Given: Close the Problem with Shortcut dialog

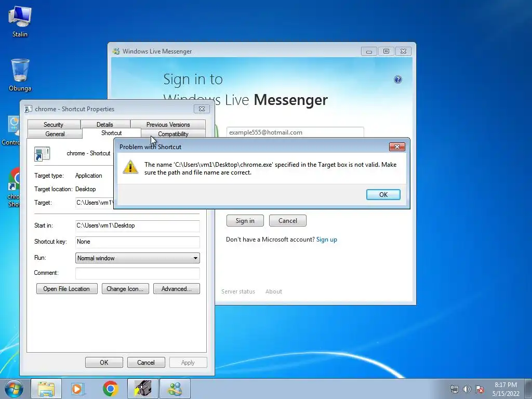Looking at the screenshot, I should click(x=397, y=147).
